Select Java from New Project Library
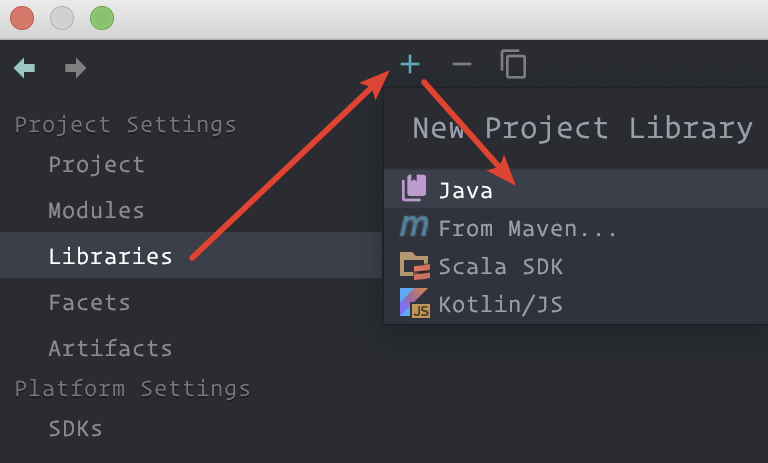The height and width of the screenshot is (463, 768). pos(466,190)
